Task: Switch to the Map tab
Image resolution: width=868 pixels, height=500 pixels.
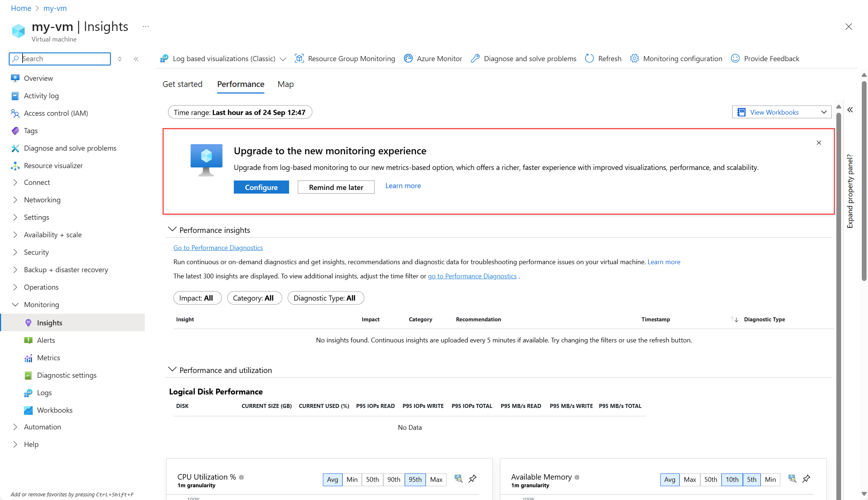Action: pos(285,84)
